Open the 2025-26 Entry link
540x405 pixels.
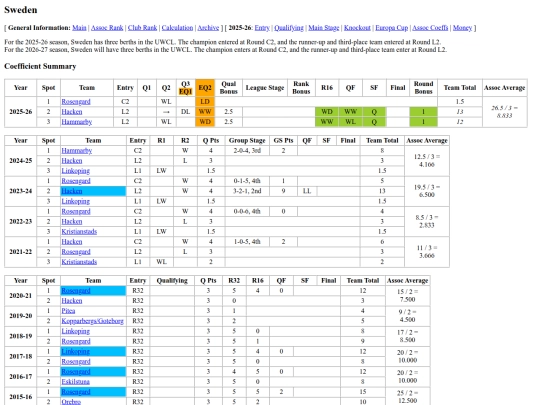click(x=262, y=28)
